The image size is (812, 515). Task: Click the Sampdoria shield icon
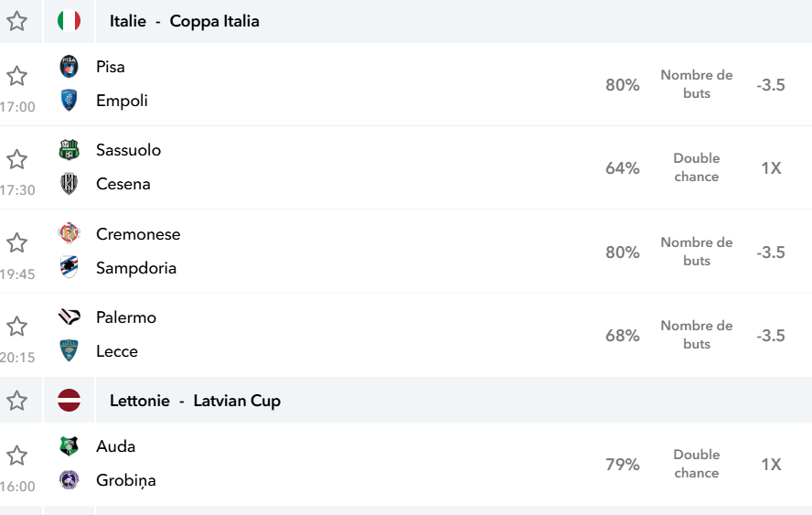pos(69,267)
